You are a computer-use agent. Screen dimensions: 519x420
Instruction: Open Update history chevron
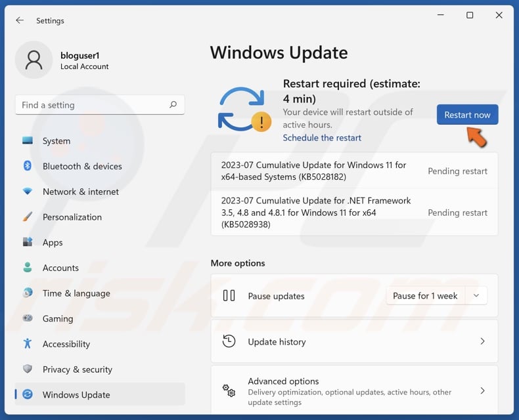pyautogui.click(x=482, y=341)
